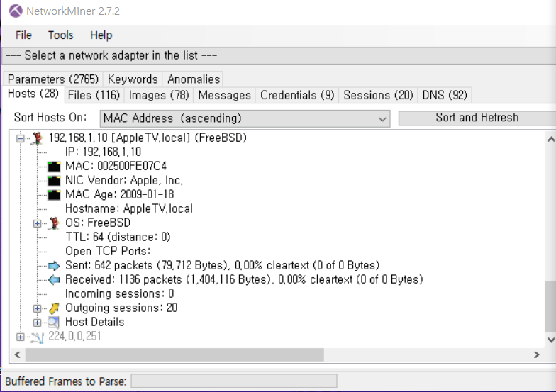Expand the Host Details node
Screen dimensions: 556x392
[x=37, y=323]
